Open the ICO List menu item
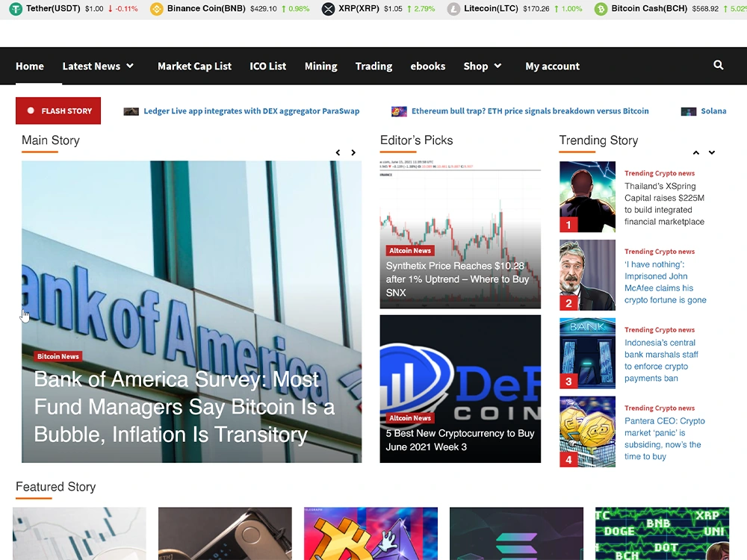 click(x=267, y=66)
